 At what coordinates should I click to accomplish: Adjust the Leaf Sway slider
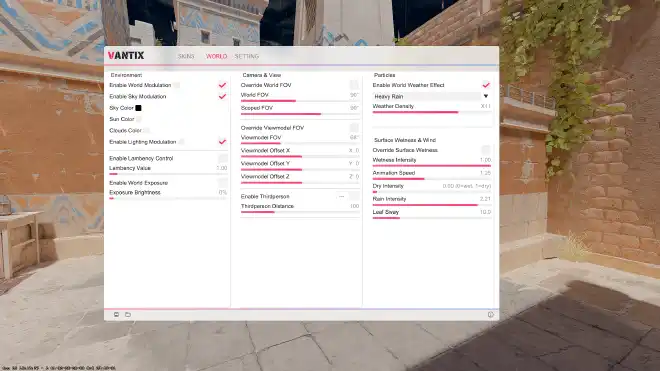point(432,218)
